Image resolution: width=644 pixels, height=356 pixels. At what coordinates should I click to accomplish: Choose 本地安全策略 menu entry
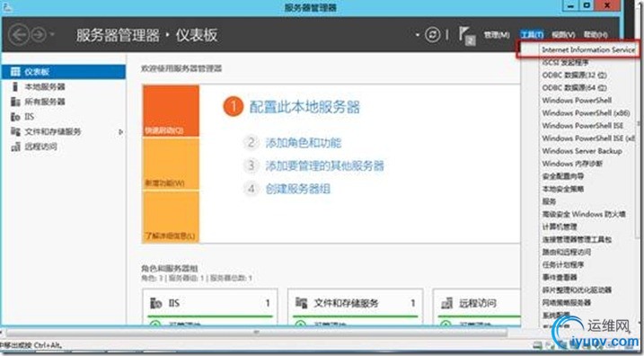coord(562,189)
